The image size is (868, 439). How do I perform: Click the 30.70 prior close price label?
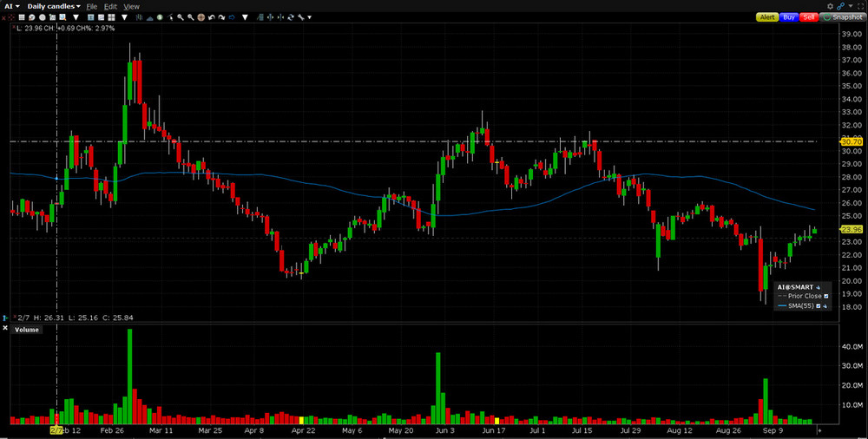pos(850,141)
